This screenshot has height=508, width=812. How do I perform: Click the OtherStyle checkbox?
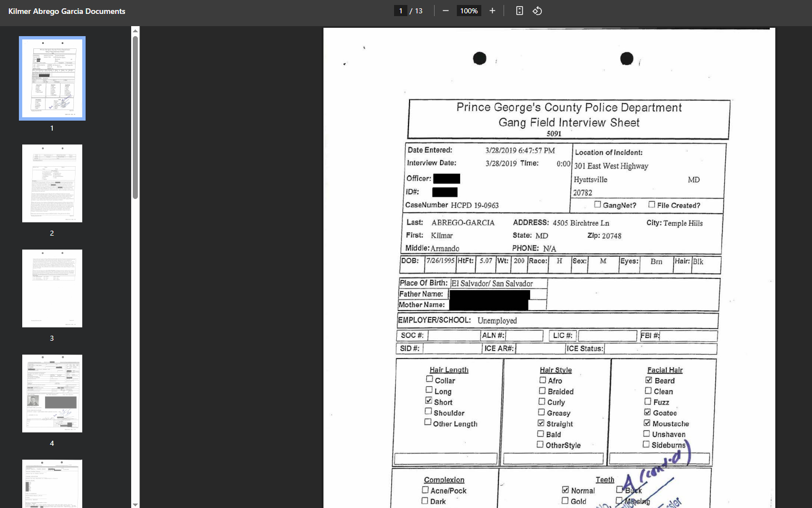(x=540, y=444)
